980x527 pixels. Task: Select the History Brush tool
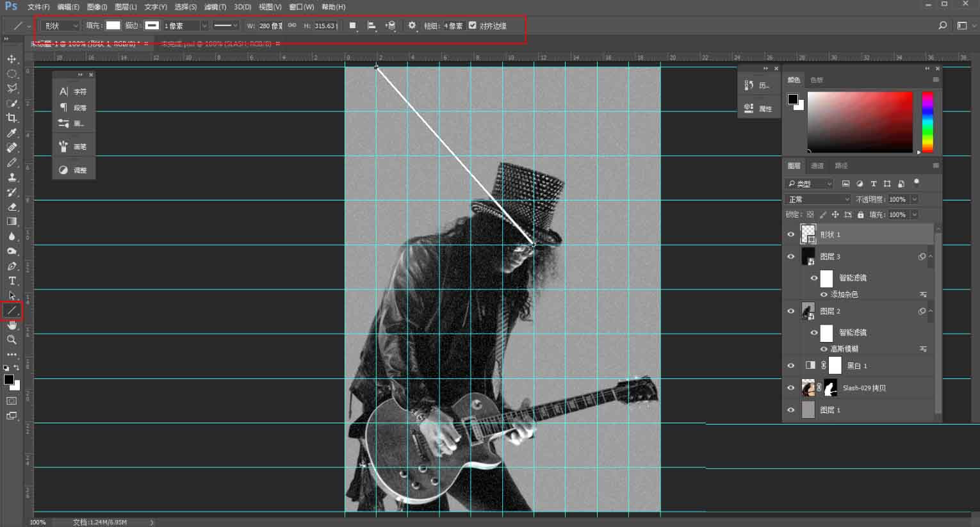click(x=12, y=192)
